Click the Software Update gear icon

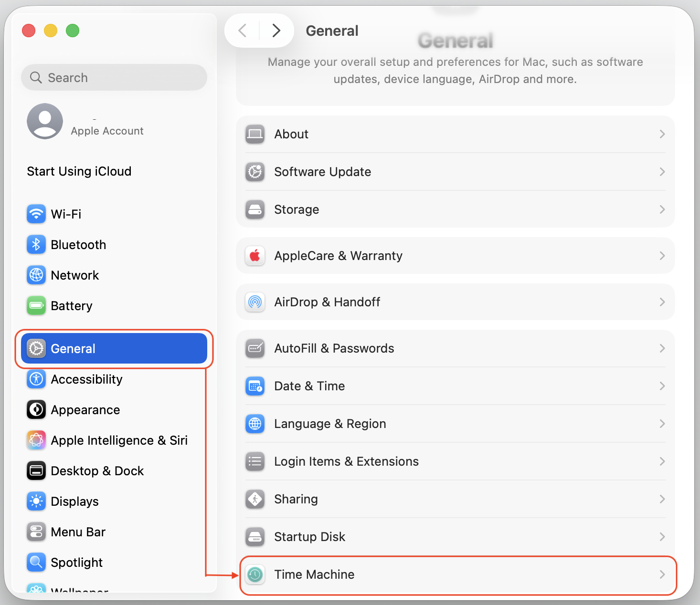(x=255, y=172)
